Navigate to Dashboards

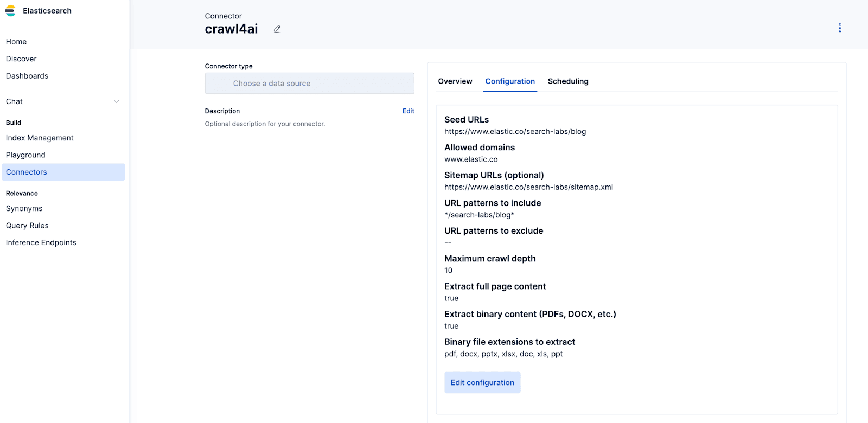(27, 76)
